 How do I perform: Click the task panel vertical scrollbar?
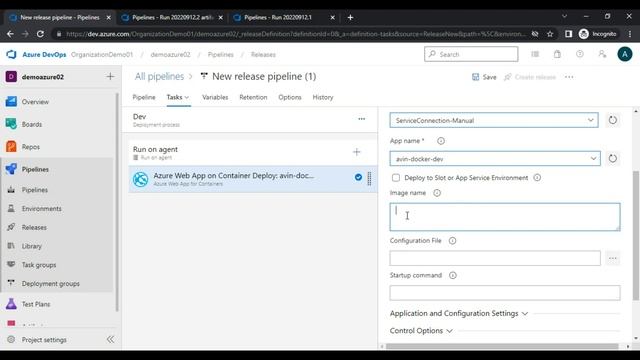[x=636, y=236]
